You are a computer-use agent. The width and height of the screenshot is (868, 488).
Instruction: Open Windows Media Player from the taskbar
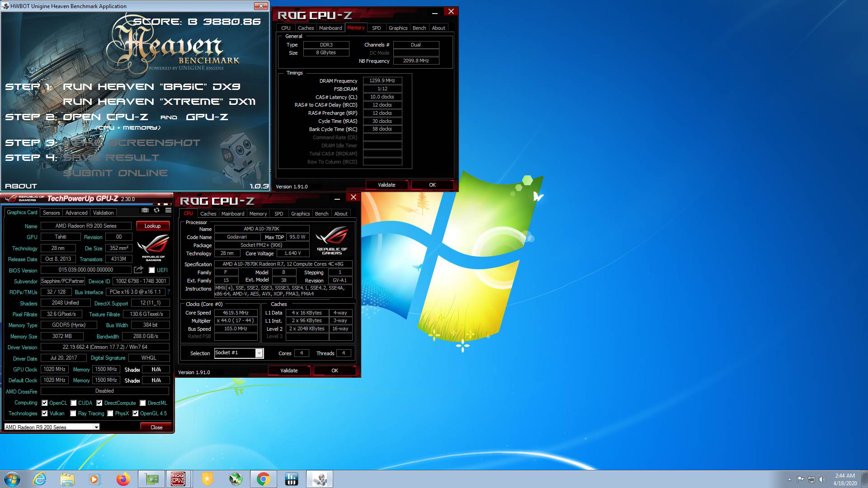click(94, 479)
